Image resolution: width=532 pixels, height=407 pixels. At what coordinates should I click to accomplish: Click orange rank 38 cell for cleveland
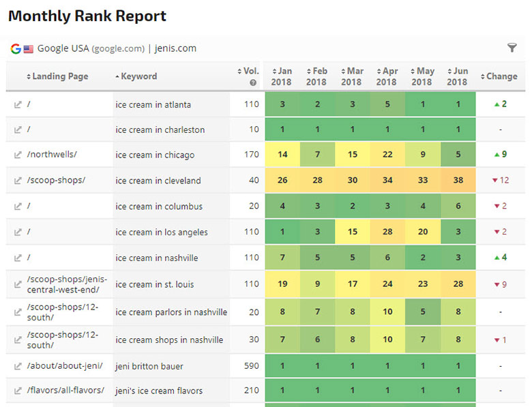[457, 181]
